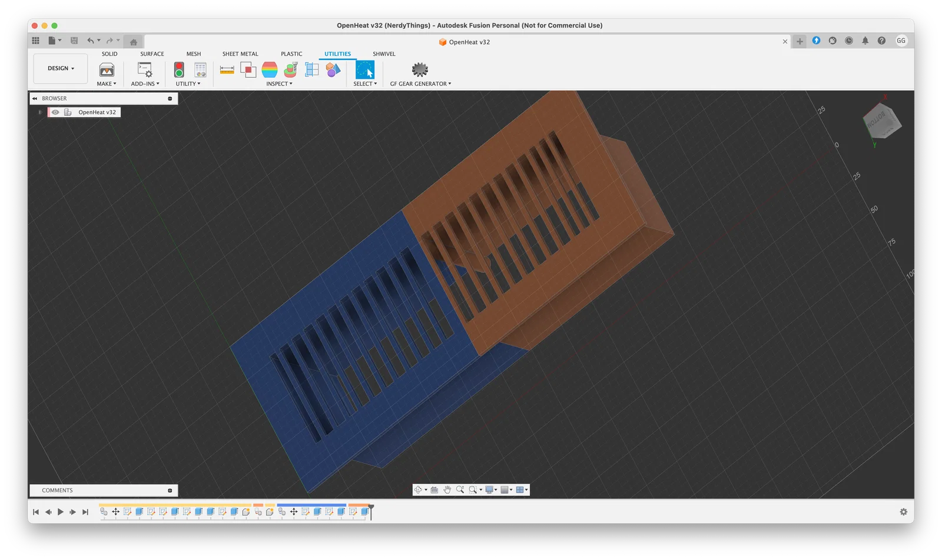Open the Zebra Analysis rainbow icon
Image resolution: width=942 pixels, height=560 pixels.
269,70
